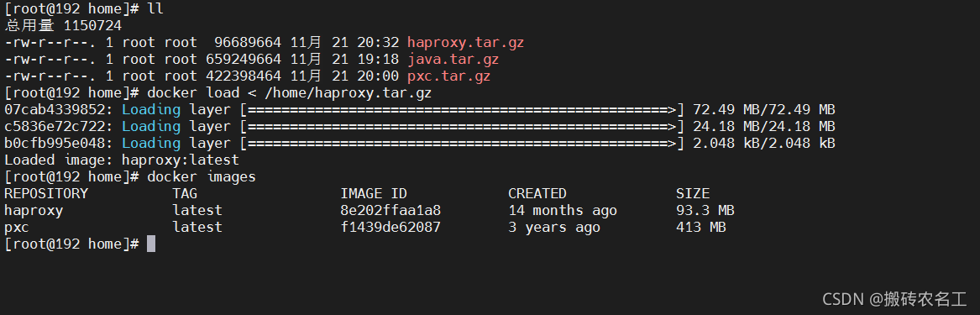Click the terminal cursor at the last prompt
The height and width of the screenshot is (315, 980).
pyautogui.click(x=150, y=244)
